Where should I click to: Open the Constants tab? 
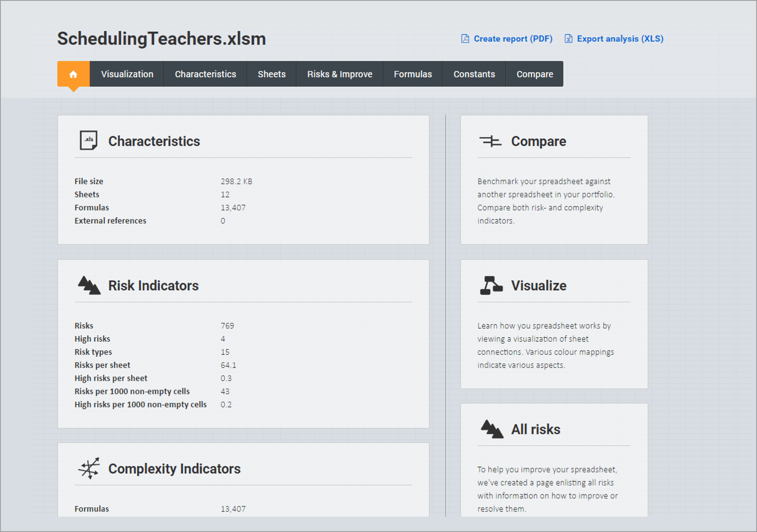pos(474,74)
